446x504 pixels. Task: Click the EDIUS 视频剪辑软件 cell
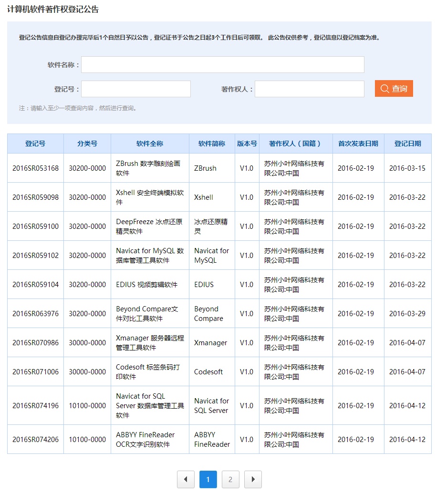click(150, 285)
